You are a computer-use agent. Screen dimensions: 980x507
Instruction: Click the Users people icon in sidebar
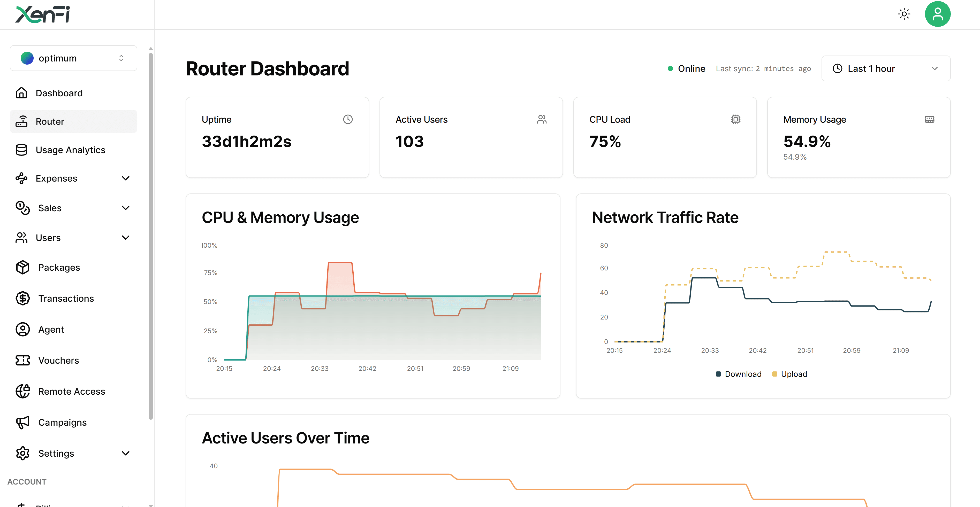click(x=21, y=238)
